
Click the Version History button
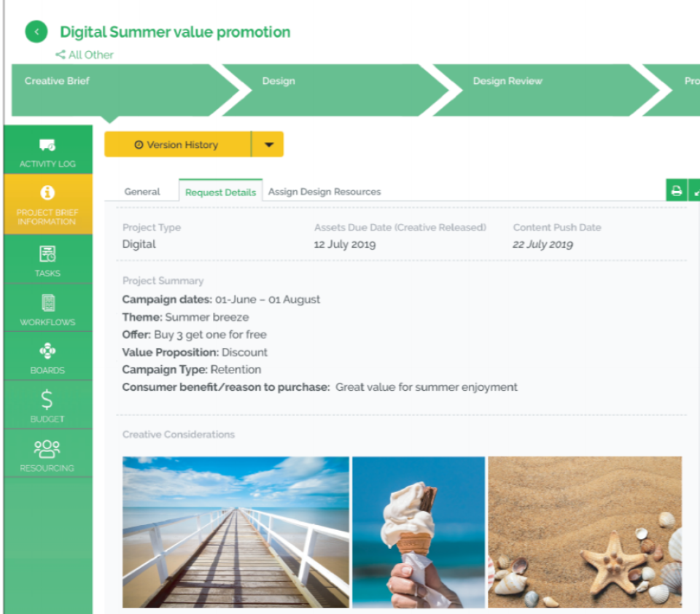tap(178, 144)
